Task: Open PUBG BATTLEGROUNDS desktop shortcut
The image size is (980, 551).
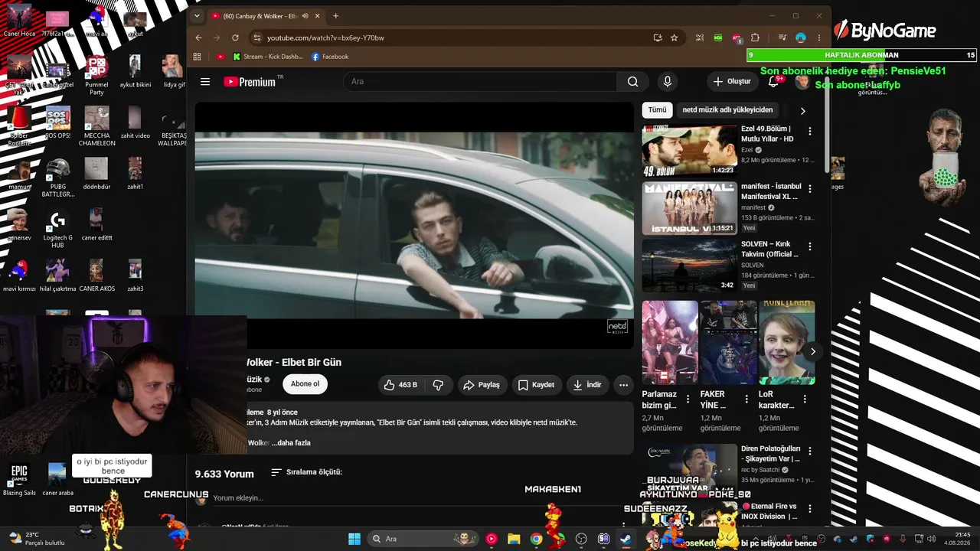Action: pyautogui.click(x=57, y=179)
